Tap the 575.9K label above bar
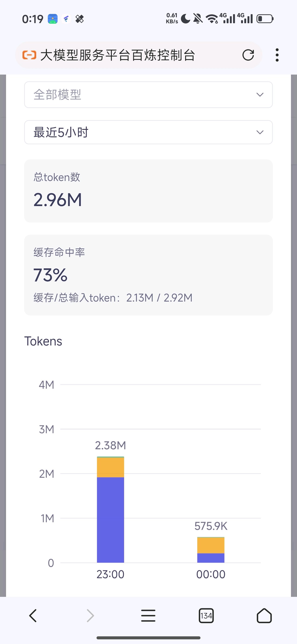Image resolution: width=297 pixels, height=644 pixels. pyautogui.click(x=211, y=526)
